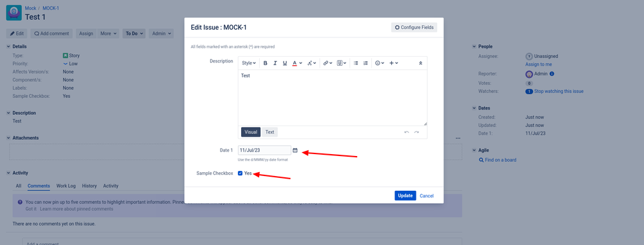
Task: Click the Admin reporter avatar
Action: tap(529, 74)
